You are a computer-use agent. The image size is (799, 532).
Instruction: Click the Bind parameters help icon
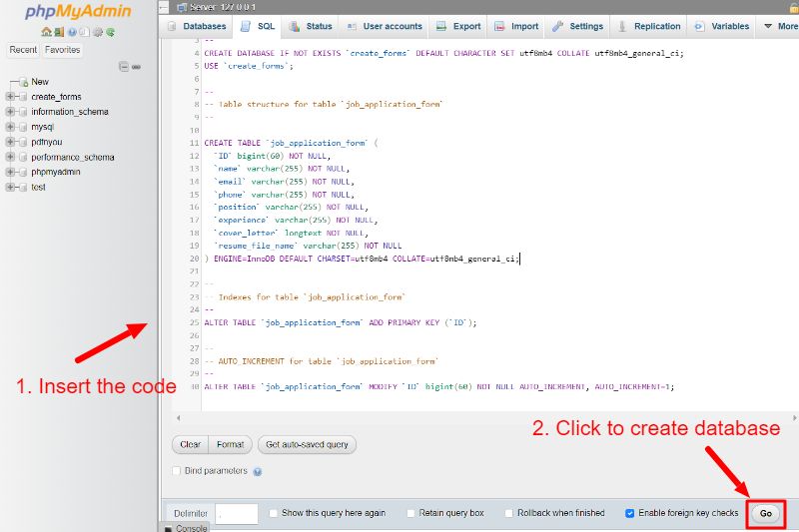click(258, 471)
